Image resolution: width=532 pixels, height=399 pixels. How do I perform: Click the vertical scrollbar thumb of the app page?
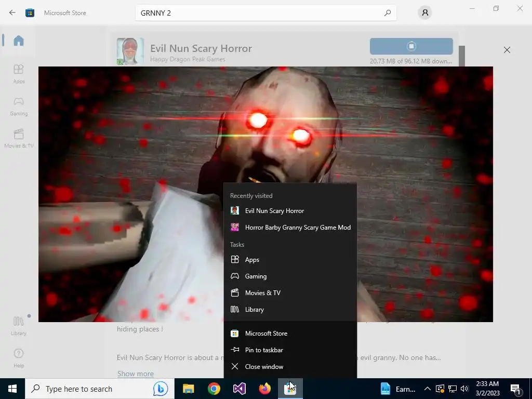462,56
